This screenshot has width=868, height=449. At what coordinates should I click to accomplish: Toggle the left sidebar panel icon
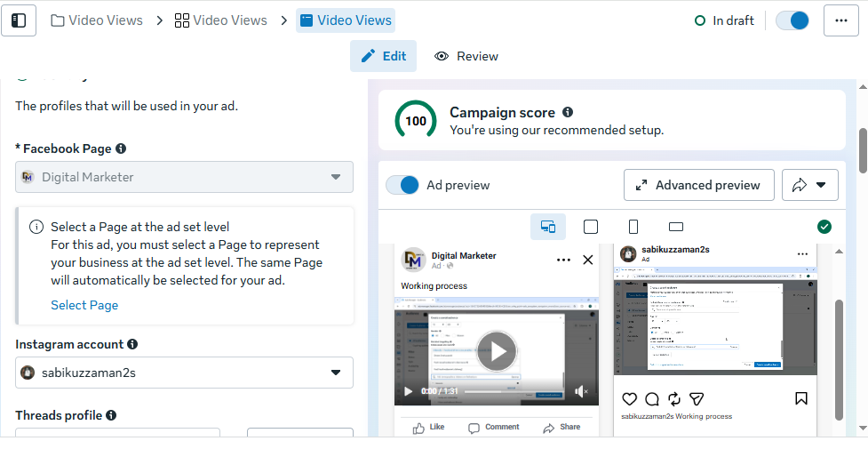pos(19,20)
